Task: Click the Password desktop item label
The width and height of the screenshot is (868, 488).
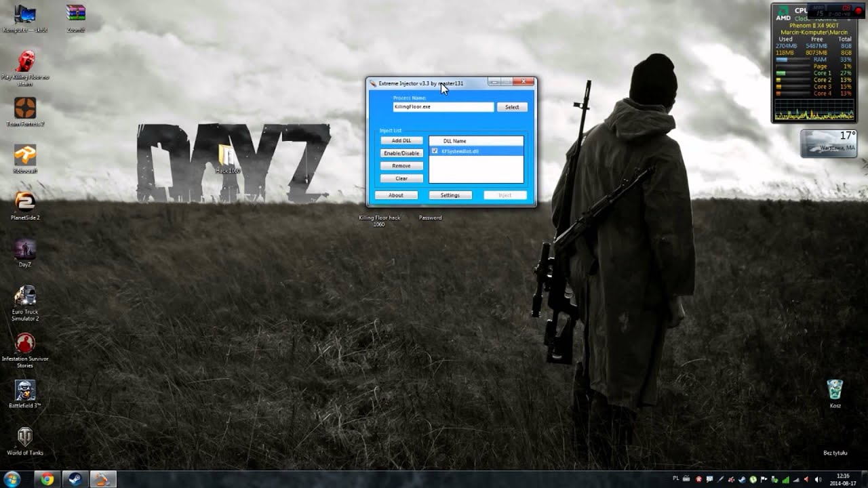Action: coord(430,218)
